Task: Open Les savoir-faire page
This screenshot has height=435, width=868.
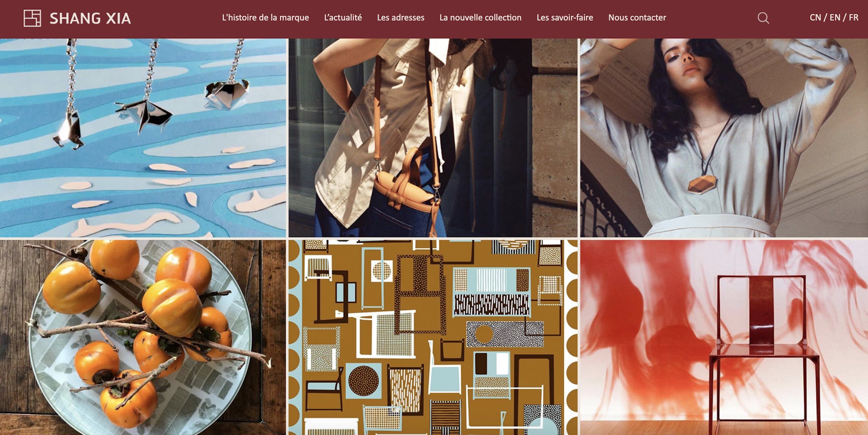Action: pos(565,18)
